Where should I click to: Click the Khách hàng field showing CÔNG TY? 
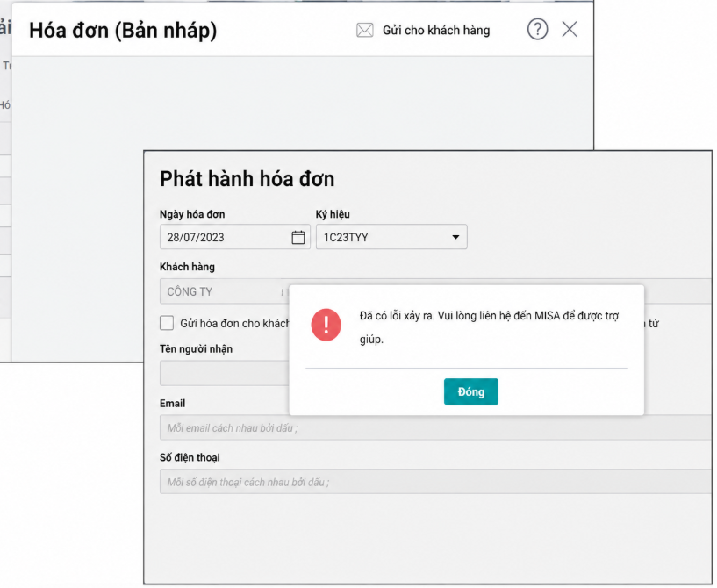[x=224, y=291]
